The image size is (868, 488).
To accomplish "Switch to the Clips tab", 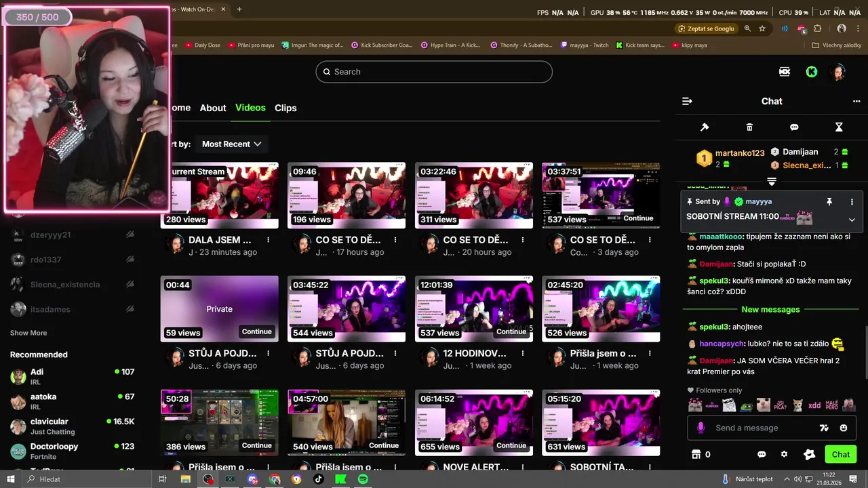I will (x=285, y=108).
